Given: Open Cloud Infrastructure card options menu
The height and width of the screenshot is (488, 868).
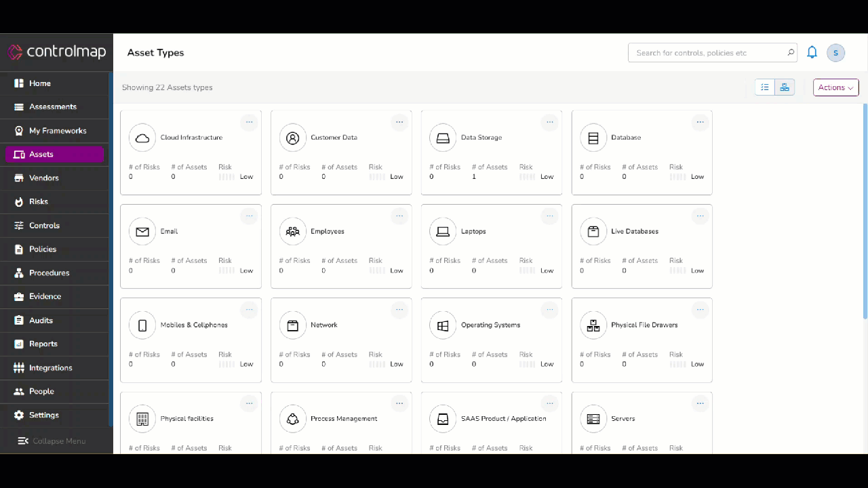Looking at the screenshot, I should 249,122.
